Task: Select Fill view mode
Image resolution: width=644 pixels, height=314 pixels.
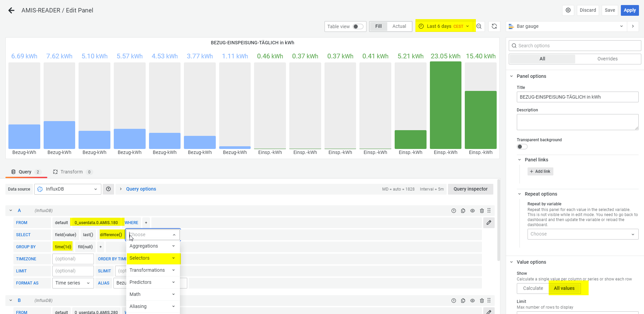Action: 378,26
